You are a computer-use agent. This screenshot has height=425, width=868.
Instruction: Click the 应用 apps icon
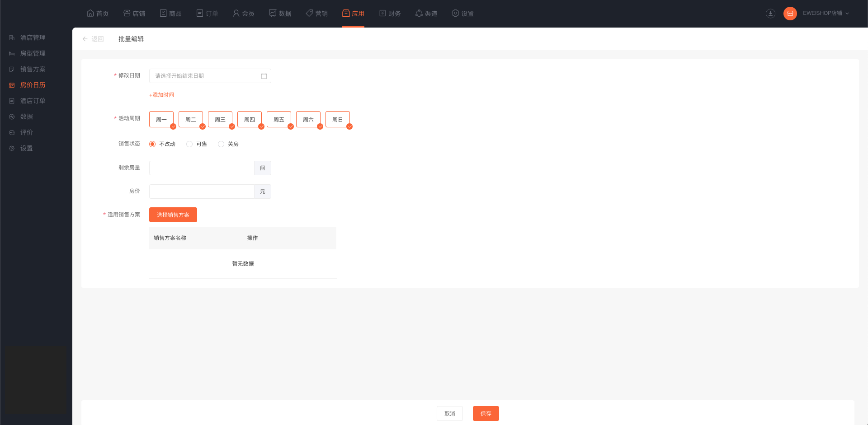(346, 13)
